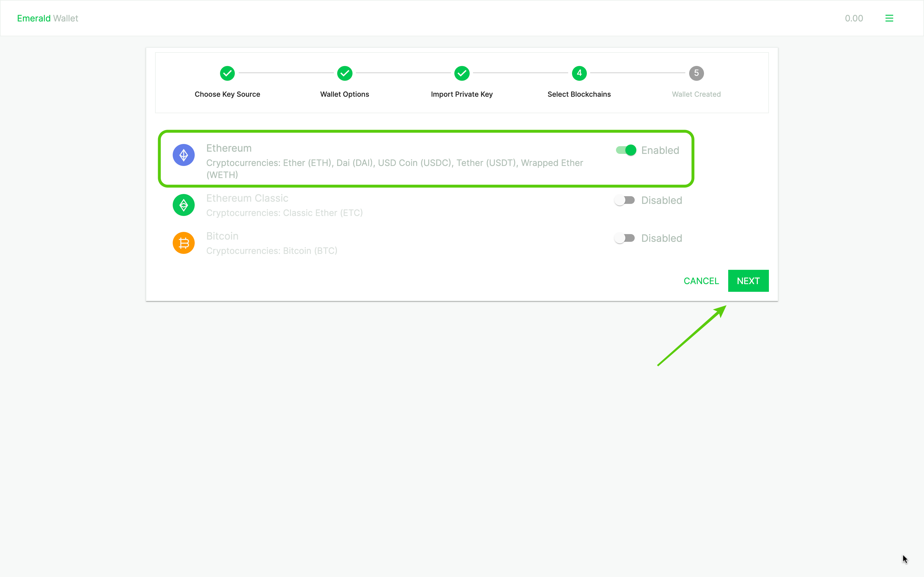The width and height of the screenshot is (924, 577).
Task: Click the Choose Key Source checkmark step
Action: [x=227, y=73]
